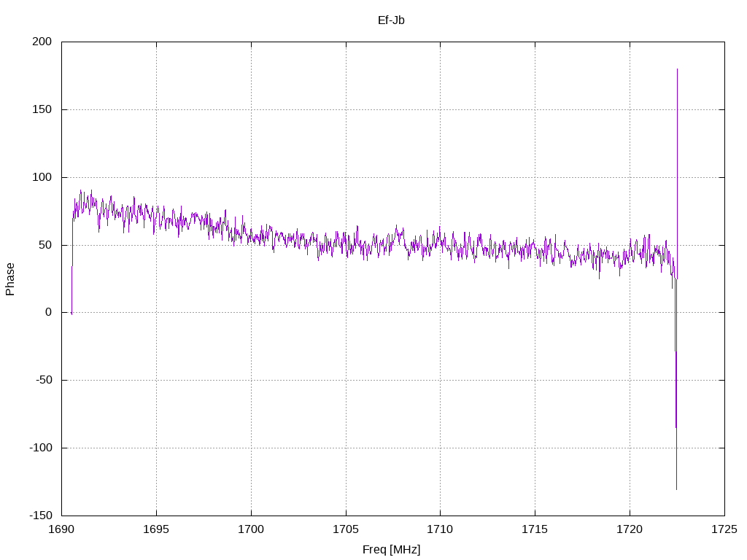Click the plot title "Ef-Jb"
The height and width of the screenshot is (560, 747).
(x=391, y=20)
